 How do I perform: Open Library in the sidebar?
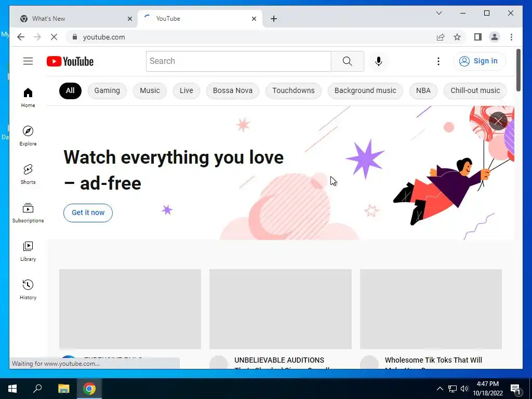point(28,251)
